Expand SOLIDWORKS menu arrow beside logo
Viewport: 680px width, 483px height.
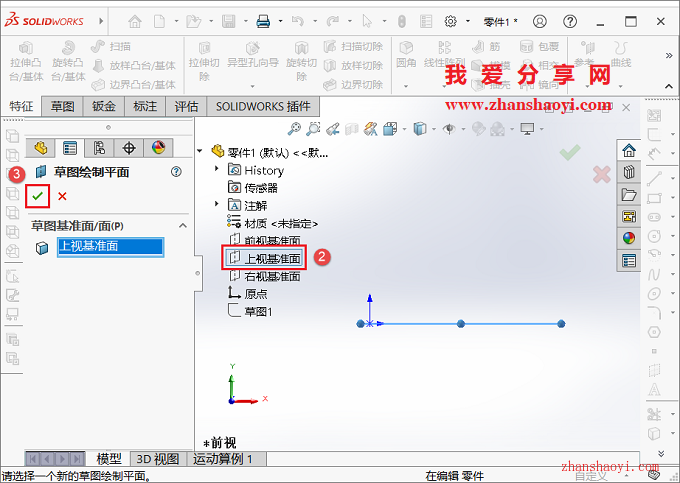pos(101,21)
